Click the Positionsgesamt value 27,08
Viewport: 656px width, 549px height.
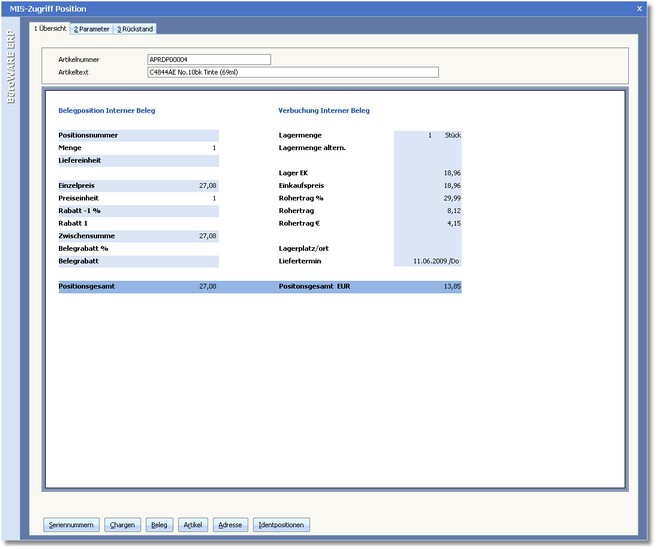point(207,286)
